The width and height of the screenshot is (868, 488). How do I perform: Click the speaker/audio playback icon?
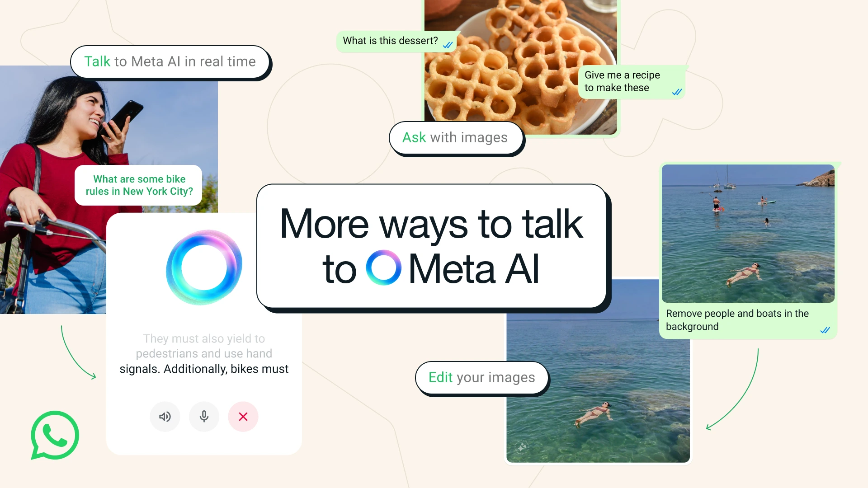pyautogui.click(x=164, y=416)
